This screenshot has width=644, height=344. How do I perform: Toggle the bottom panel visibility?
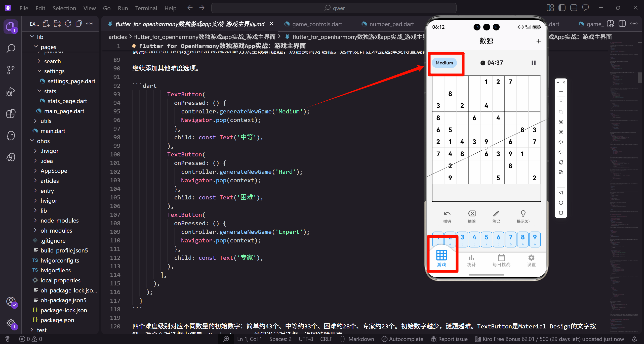click(x=574, y=8)
